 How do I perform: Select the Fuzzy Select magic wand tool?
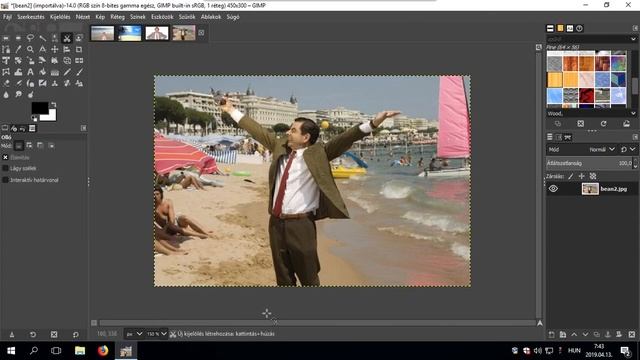(42, 38)
